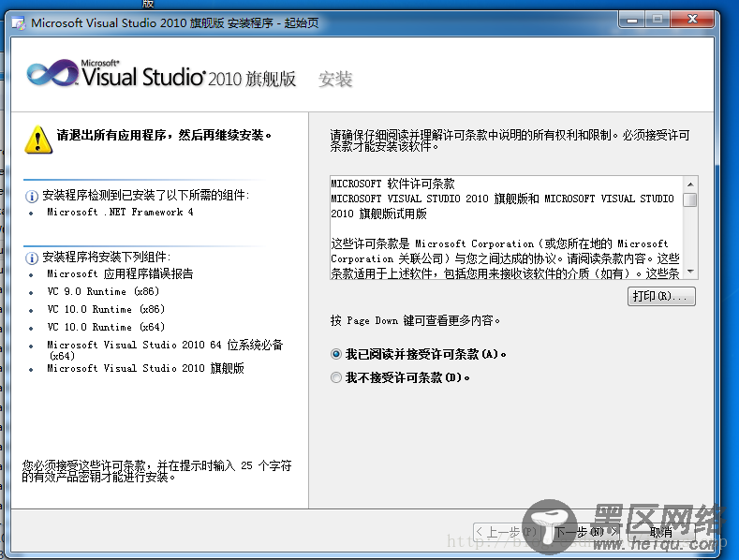Select 我不接受许可条款 radio button

tap(335, 377)
